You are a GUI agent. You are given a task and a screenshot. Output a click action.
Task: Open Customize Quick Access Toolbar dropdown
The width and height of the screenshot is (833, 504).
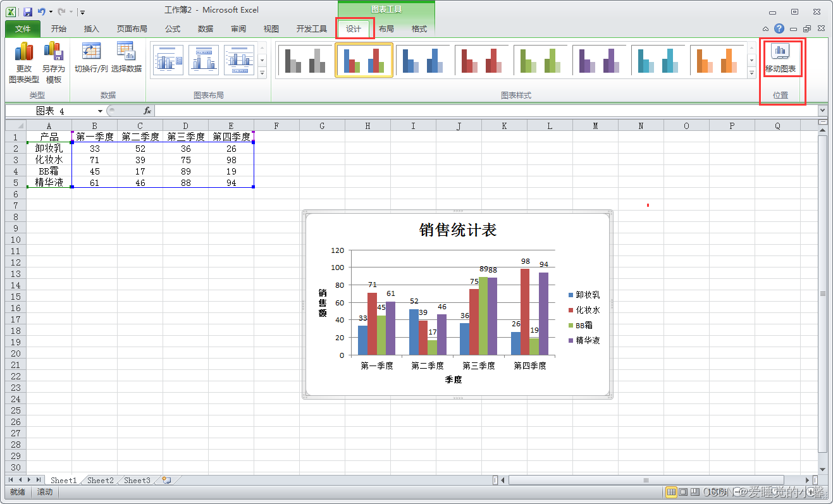[82, 11]
